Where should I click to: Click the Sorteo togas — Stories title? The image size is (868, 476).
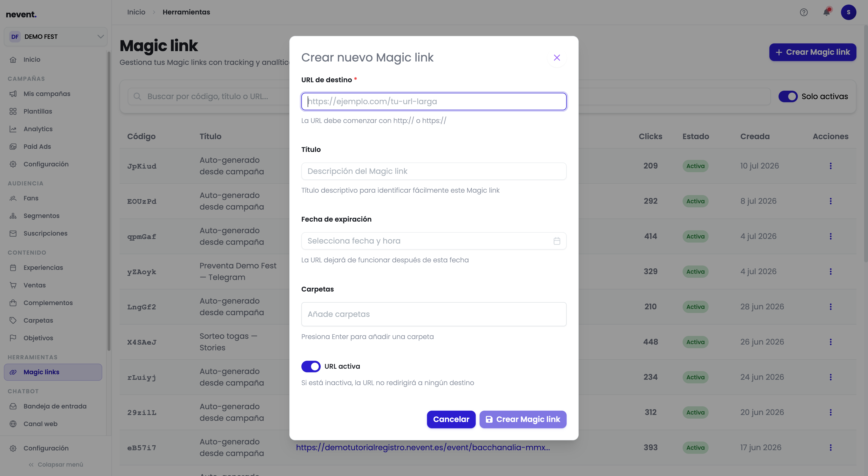(x=228, y=342)
